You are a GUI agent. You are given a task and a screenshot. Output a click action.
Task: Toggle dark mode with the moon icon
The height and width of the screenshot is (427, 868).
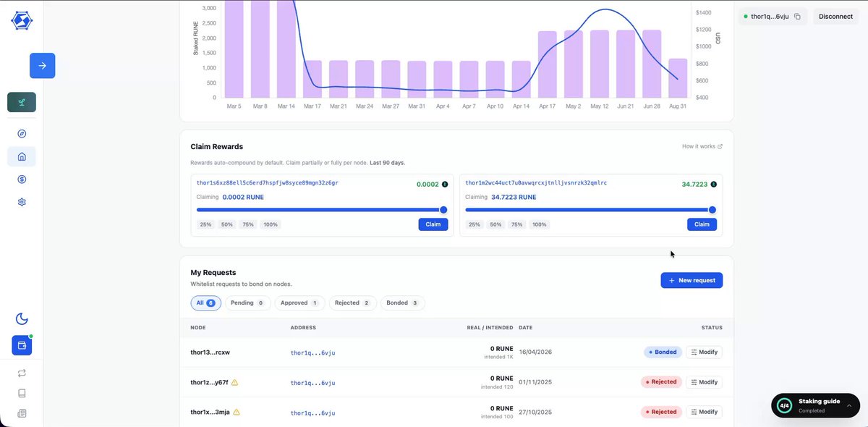(22, 319)
